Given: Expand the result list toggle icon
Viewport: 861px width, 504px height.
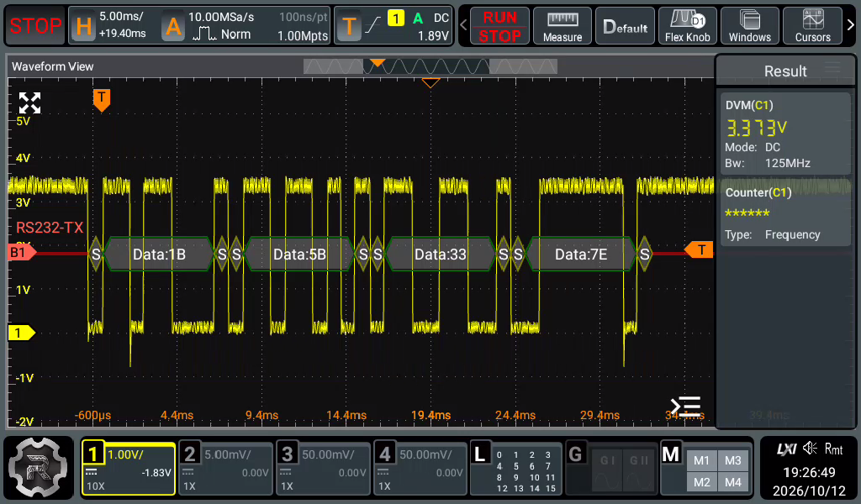Looking at the screenshot, I should click(686, 407).
